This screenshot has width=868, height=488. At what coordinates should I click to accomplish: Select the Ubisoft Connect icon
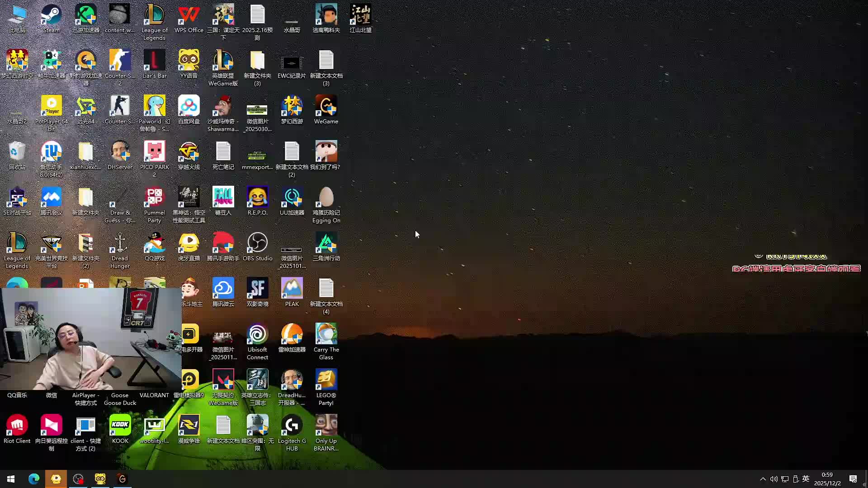[257, 335]
